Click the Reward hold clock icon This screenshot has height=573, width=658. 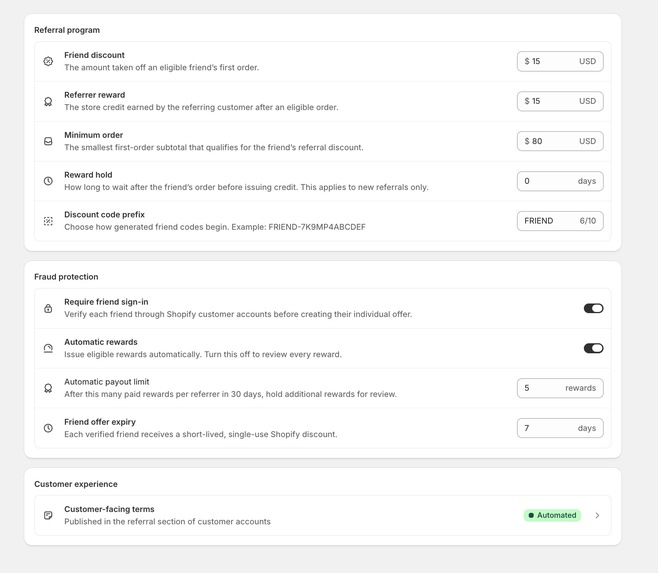point(48,181)
